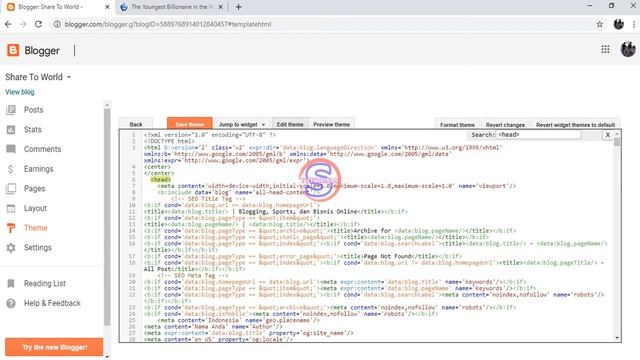Image resolution: width=640 pixels, height=360 pixels.
Task: Click 'Blogging, Sports, dan Bisnis Online' title text
Action: coord(298,211)
